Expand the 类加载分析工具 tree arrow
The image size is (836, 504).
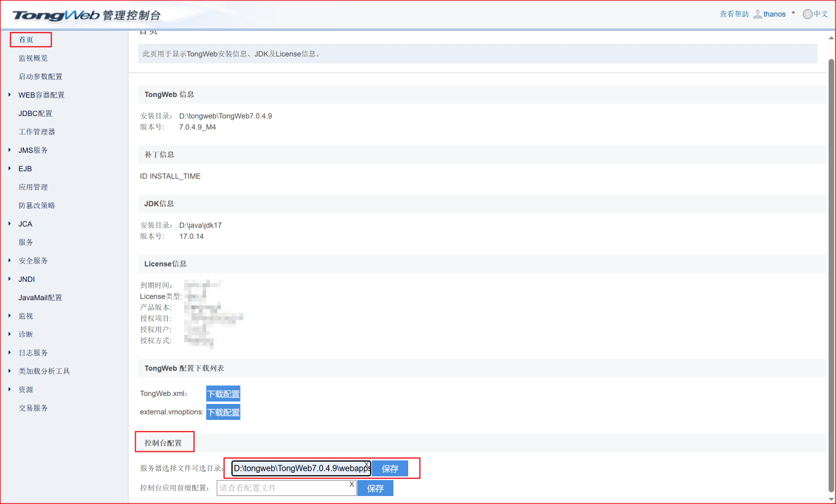pos(9,371)
